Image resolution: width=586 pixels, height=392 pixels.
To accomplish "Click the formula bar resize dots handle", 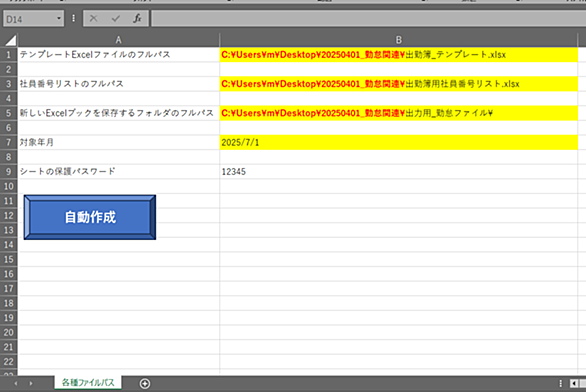I will tap(73, 18).
